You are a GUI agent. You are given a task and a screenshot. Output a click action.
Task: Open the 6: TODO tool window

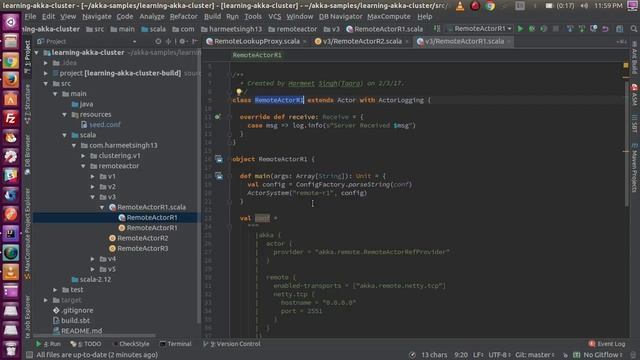click(x=86, y=344)
